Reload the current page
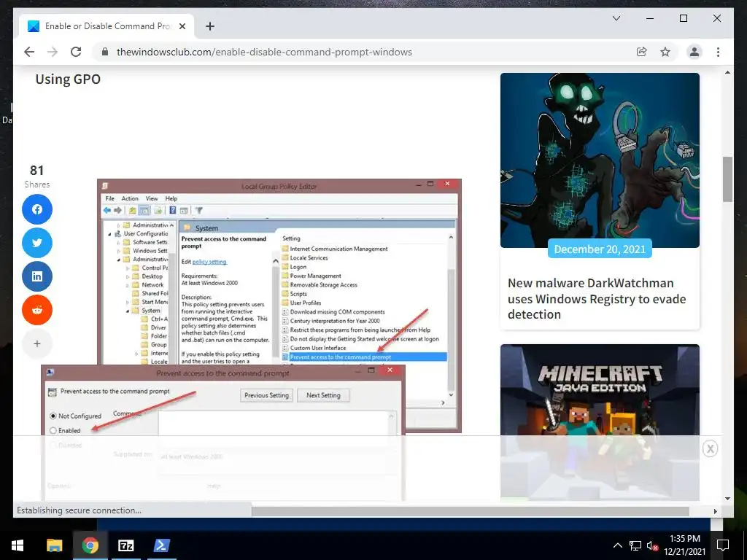Image resolution: width=747 pixels, height=560 pixels. (76, 52)
